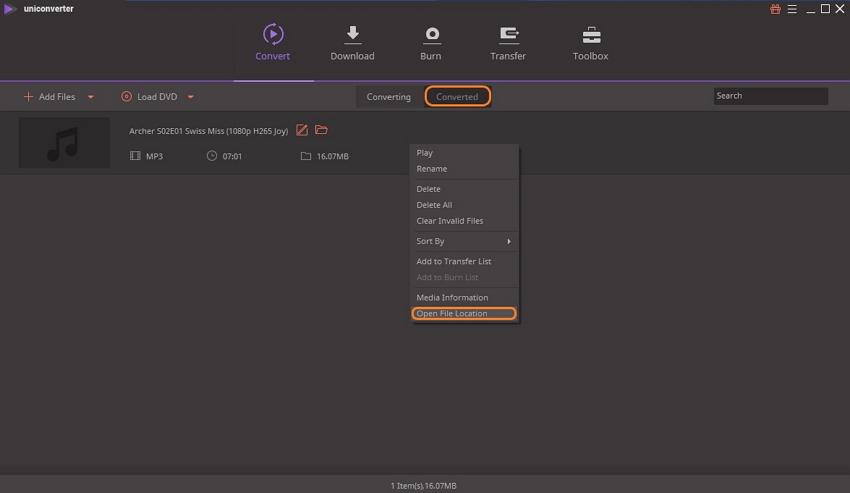Viewport: 850px width, 493px height.
Task: Select the music note thumbnail
Action: pyautogui.click(x=64, y=143)
